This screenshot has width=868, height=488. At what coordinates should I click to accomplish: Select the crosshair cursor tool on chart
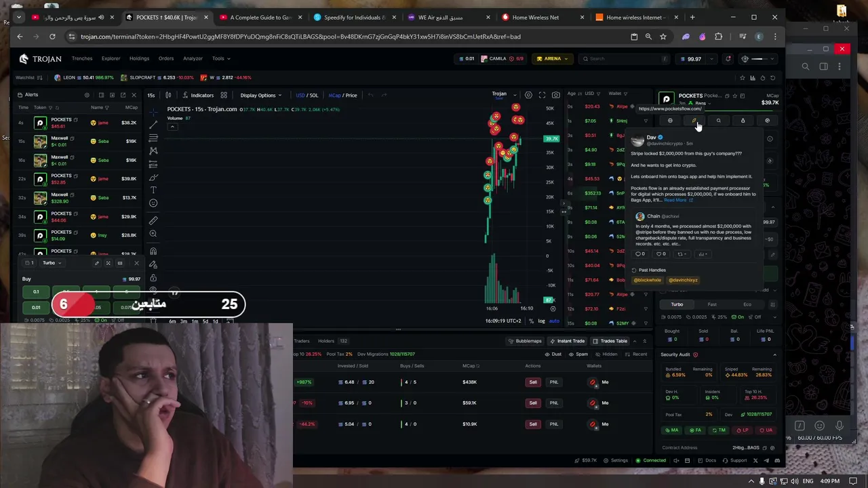(x=153, y=111)
